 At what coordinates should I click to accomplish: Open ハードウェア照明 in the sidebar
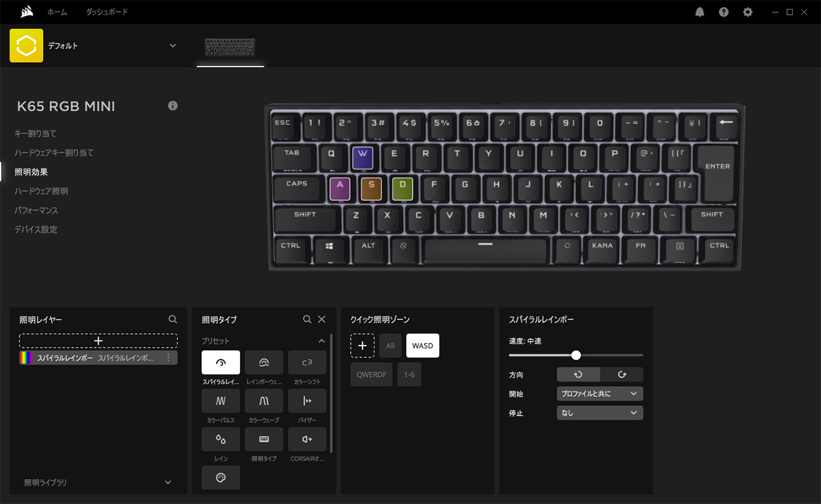tap(41, 191)
